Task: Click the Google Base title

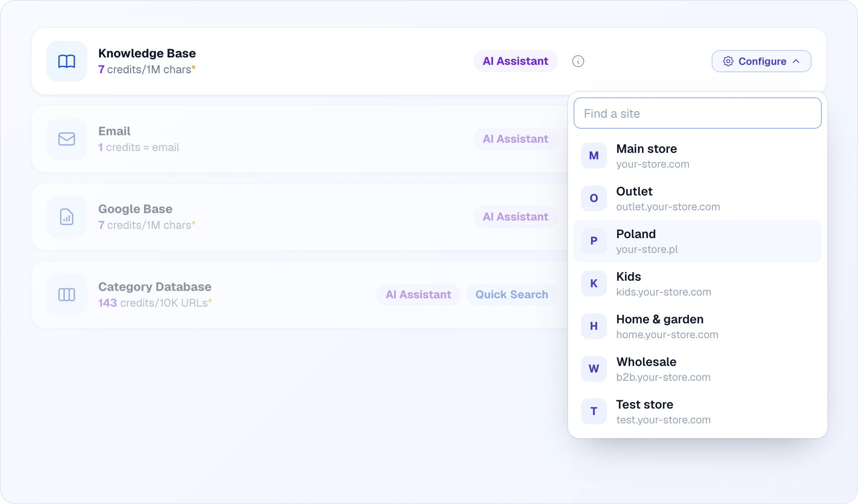Action: point(135,209)
